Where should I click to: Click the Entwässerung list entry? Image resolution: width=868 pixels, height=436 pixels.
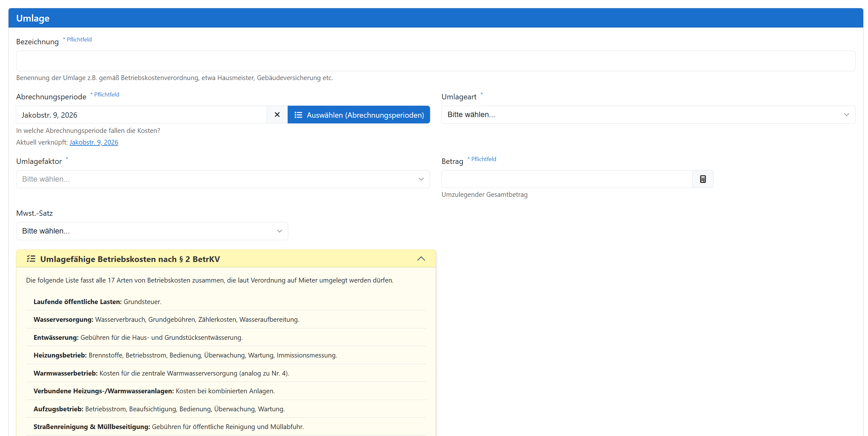coord(138,337)
